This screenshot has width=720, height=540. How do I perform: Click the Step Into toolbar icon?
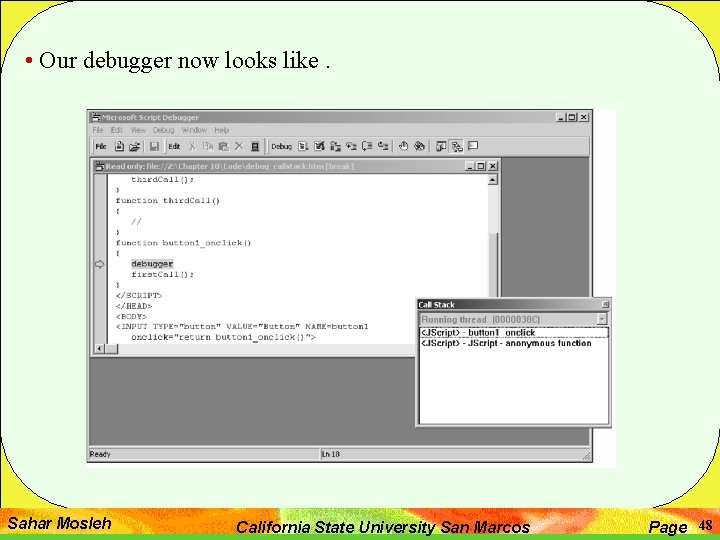tap(351, 146)
